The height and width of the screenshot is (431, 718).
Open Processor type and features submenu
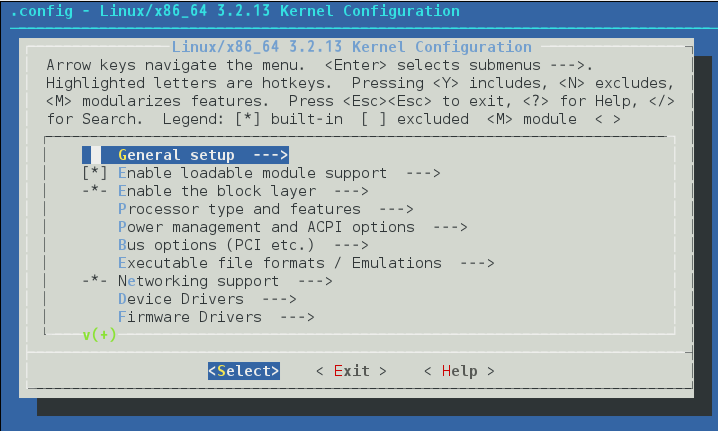click(266, 209)
